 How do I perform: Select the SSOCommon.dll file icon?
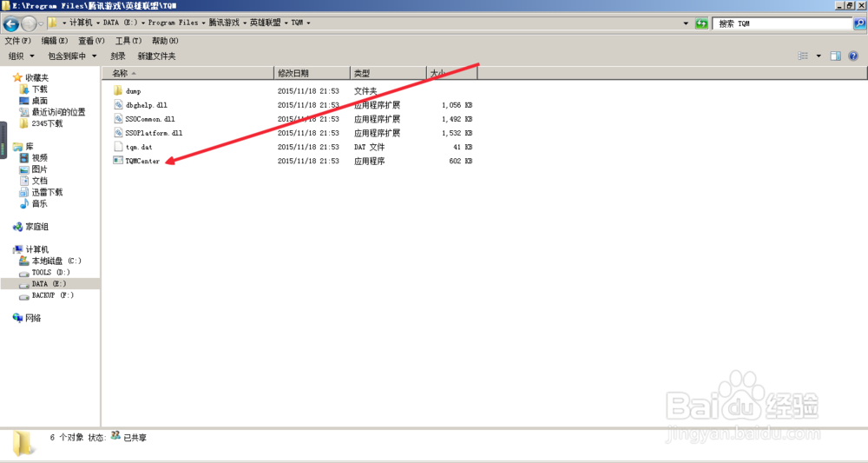pos(118,118)
